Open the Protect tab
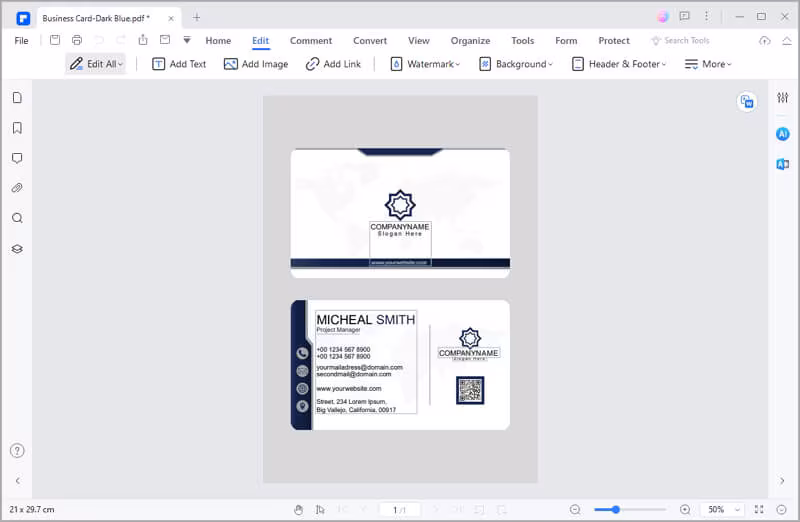 coord(614,40)
